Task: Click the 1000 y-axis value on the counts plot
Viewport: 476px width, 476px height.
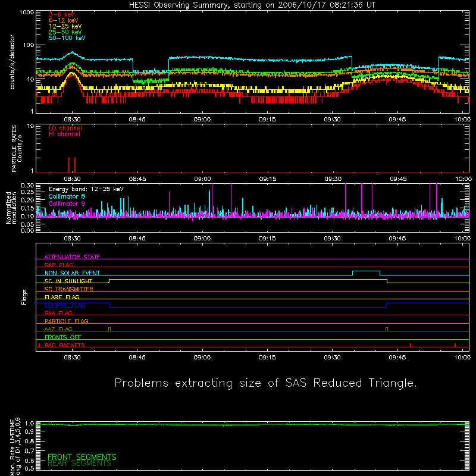Action: [x=27, y=12]
